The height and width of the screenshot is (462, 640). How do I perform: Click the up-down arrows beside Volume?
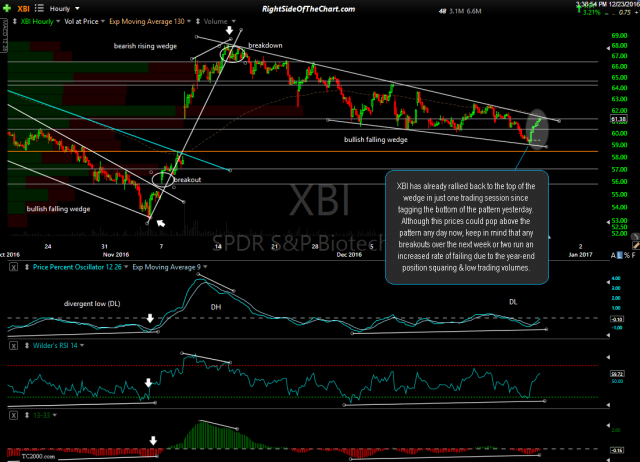(198, 22)
